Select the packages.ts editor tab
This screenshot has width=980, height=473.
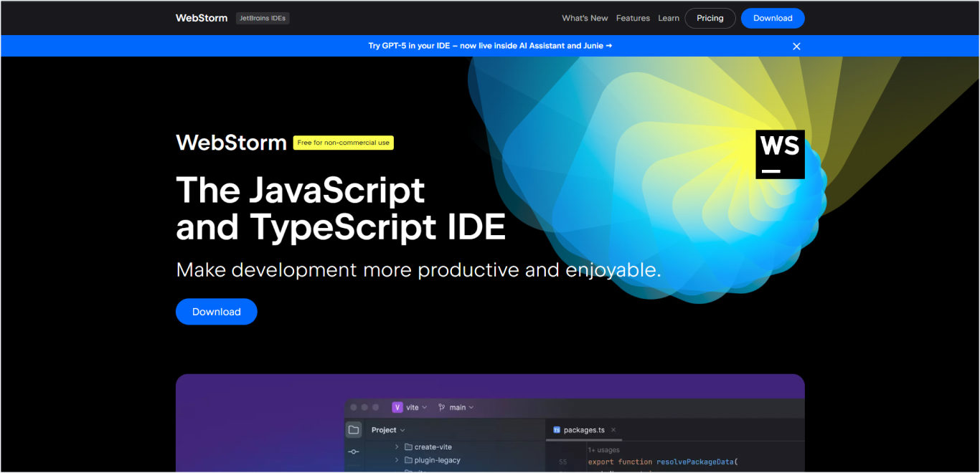(x=585, y=430)
